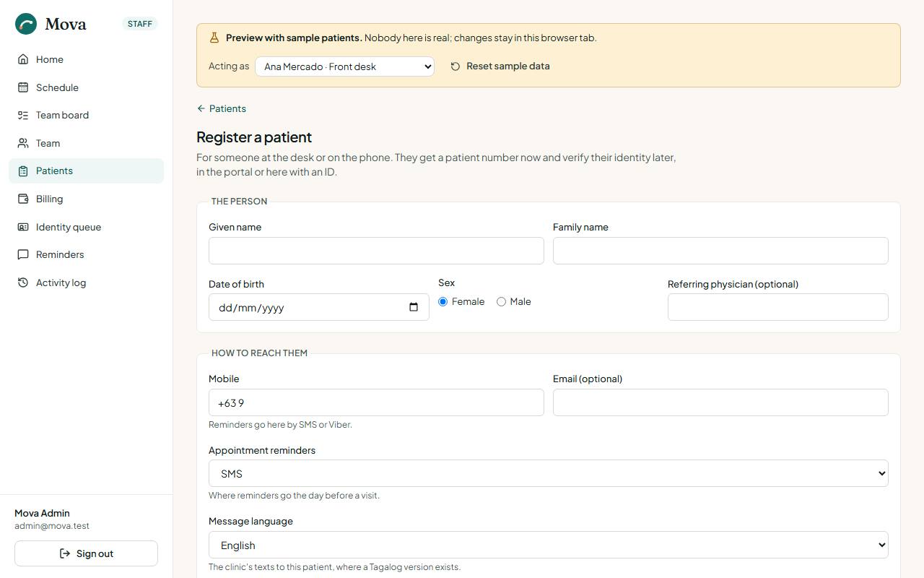
Task: Open the Identity queue page
Action: (x=86, y=227)
